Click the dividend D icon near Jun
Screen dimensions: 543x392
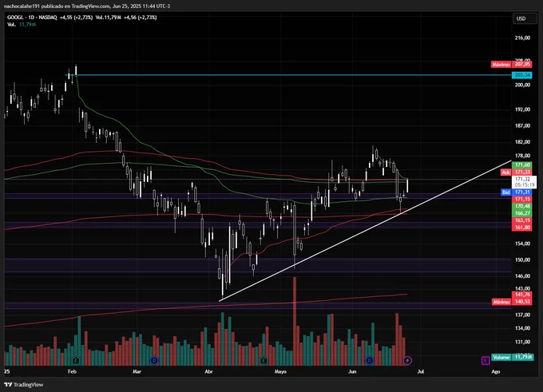(x=370, y=361)
